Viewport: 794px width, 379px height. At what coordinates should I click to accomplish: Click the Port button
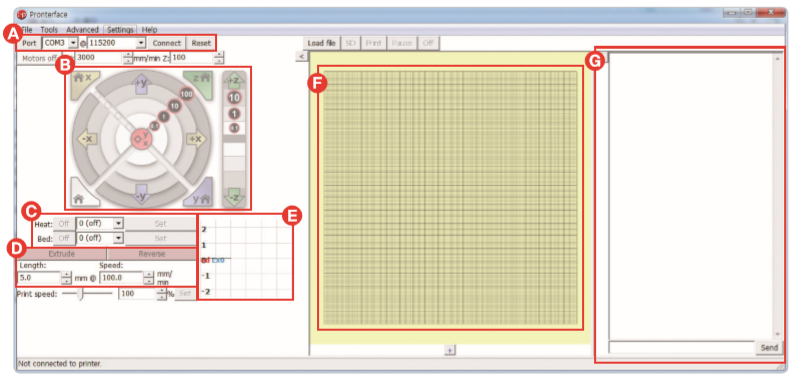[x=29, y=43]
